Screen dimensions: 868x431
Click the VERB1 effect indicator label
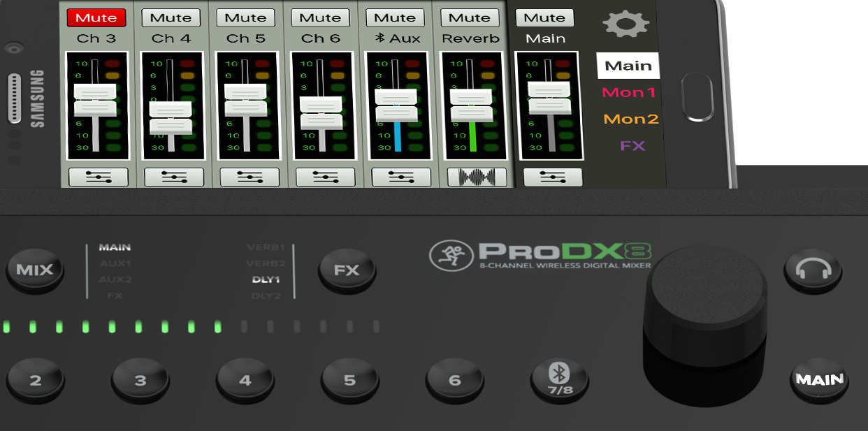[x=266, y=247]
